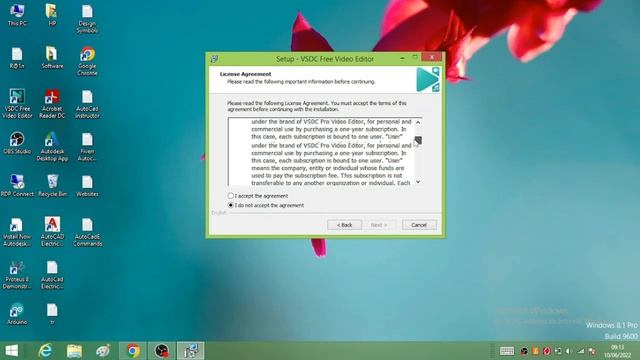640x360 pixels.
Task: Select AutoCad Instructor file icon
Action: coord(87,104)
